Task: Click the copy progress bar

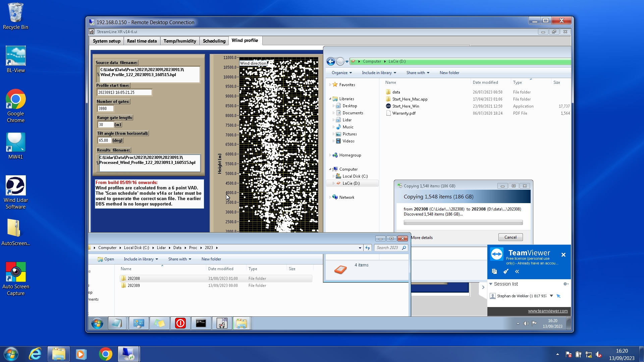Action: [x=463, y=223]
